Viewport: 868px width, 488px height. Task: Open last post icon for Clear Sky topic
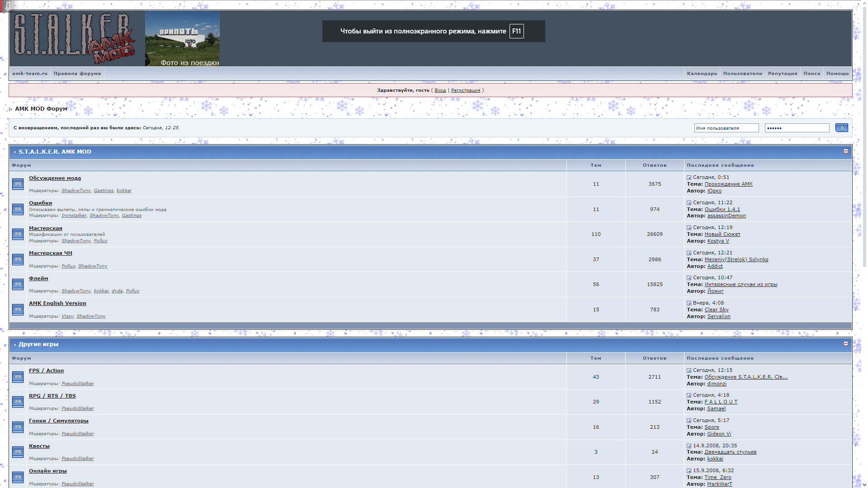pyautogui.click(x=689, y=303)
